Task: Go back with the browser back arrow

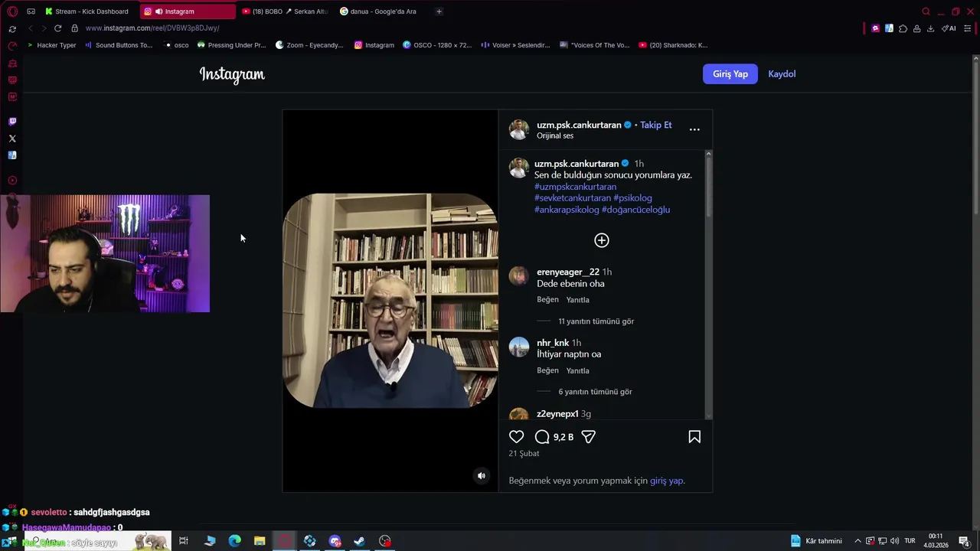Action: click(30, 28)
